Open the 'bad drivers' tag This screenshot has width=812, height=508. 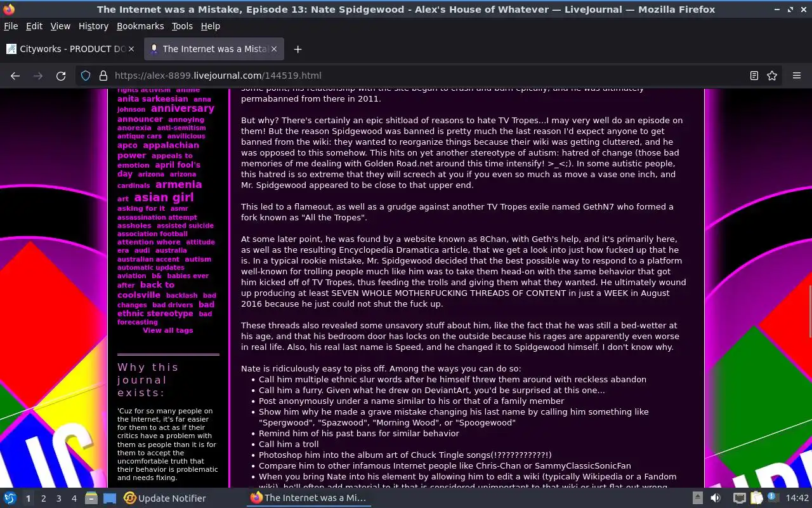(173, 305)
